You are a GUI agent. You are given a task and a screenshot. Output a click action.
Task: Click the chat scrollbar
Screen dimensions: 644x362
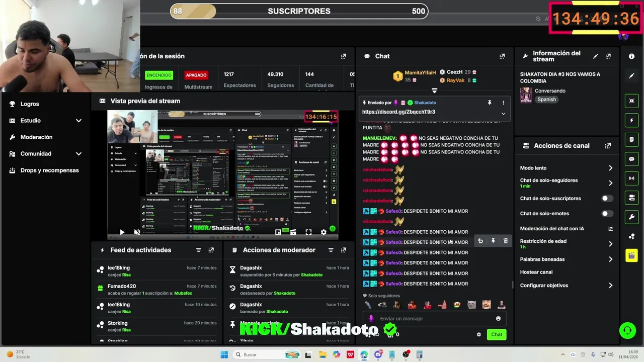[x=512, y=285]
